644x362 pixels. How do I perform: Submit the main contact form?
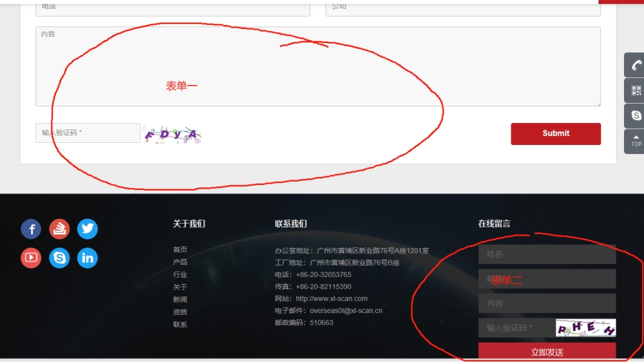pyautogui.click(x=556, y=133)
